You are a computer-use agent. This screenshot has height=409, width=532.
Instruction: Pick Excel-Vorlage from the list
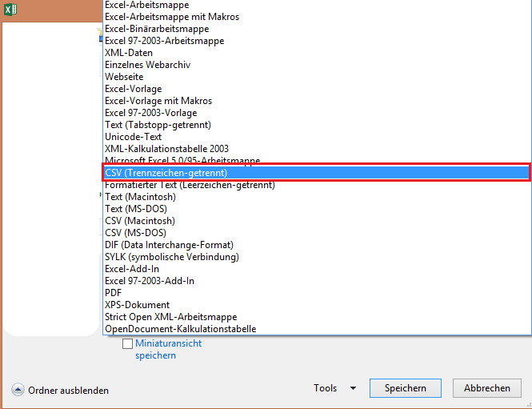coord(317,89)
